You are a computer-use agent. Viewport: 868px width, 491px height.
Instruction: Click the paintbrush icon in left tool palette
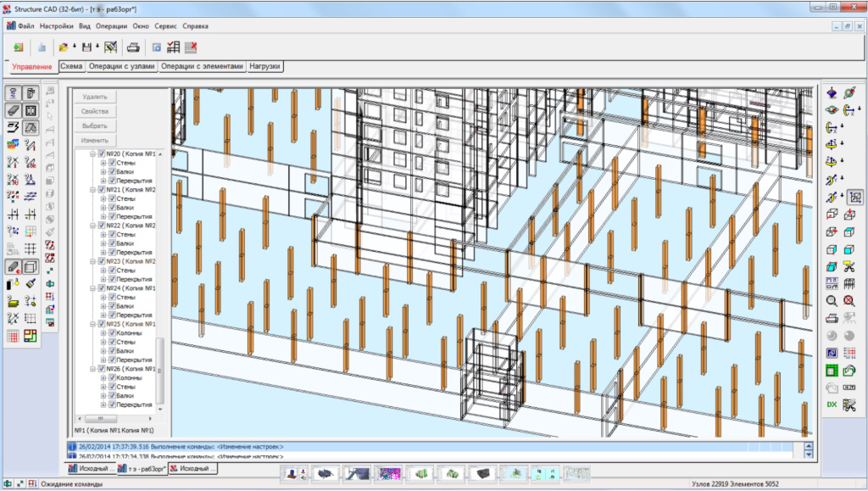pyautogui.click(x=31, y=283)
